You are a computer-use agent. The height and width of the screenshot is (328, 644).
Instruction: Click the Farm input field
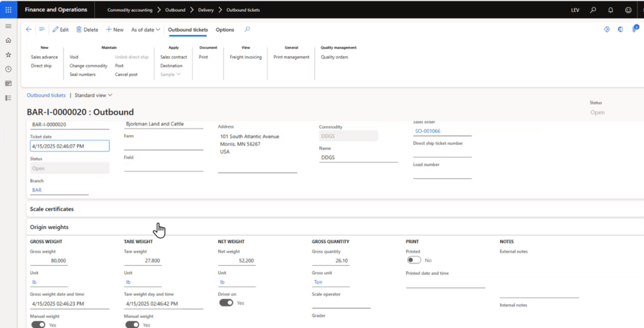click(x=164, y=145)
